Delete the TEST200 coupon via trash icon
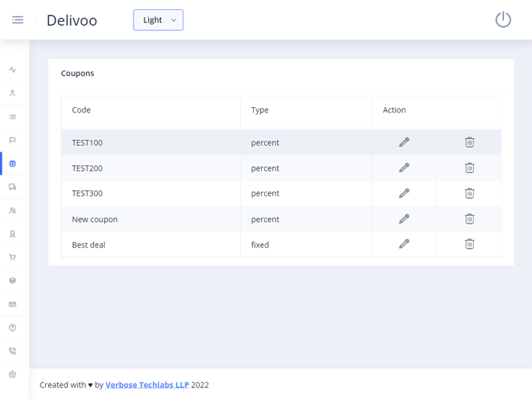 469,168
